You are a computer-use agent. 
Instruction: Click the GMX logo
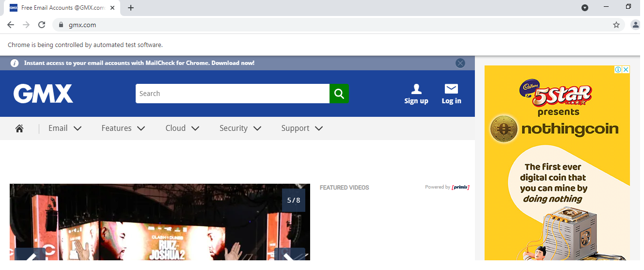[x=43, y=94]
